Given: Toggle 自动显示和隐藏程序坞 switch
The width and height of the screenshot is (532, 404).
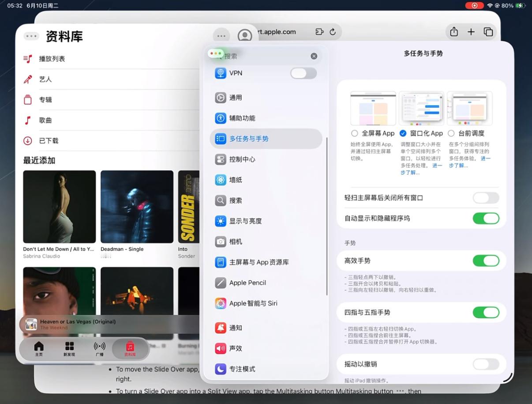Looking at the screenshot, I should (486, 218).
